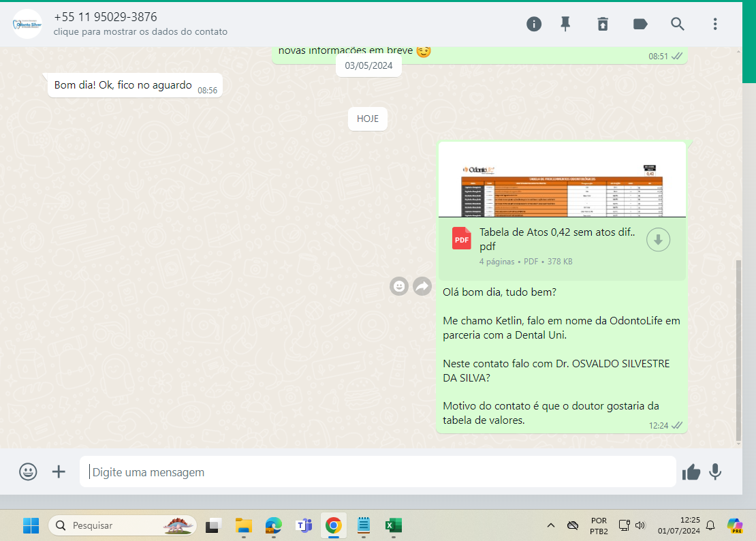Select the 'Bom dia! Ok, fico no aguardo' message
This screenshot has height=541, width=756.
135,85
